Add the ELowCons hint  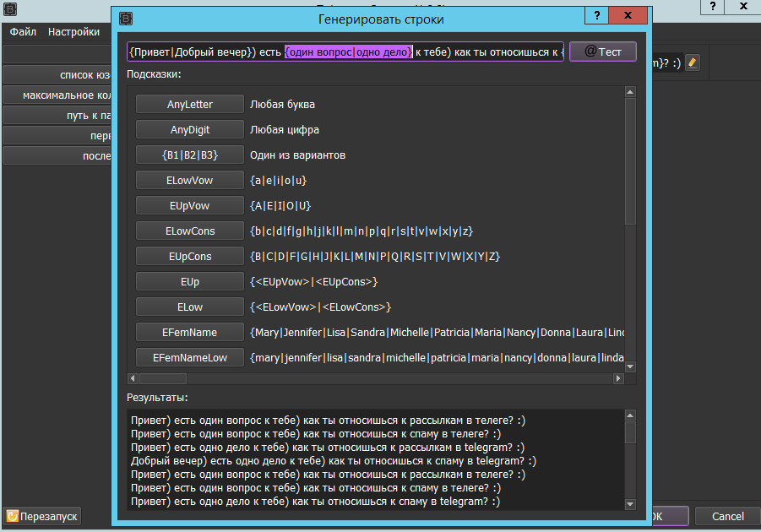tap(190, 231)
